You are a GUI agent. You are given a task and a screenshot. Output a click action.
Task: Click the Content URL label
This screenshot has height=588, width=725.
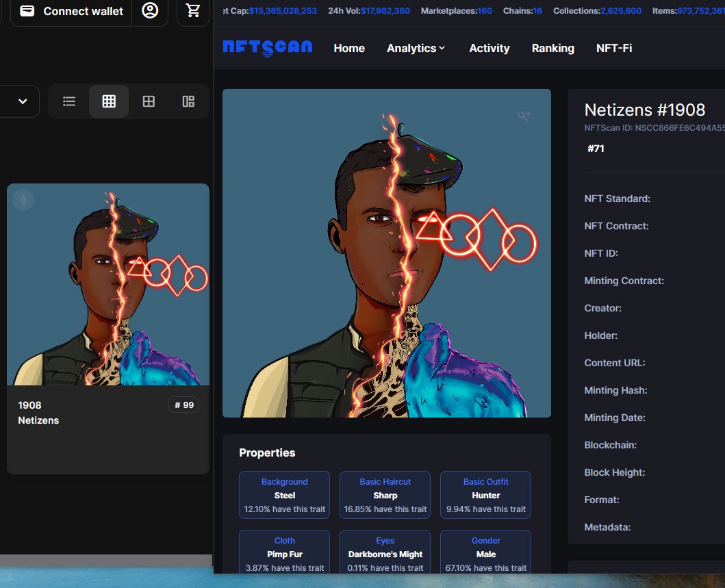[x=615, y=363]
